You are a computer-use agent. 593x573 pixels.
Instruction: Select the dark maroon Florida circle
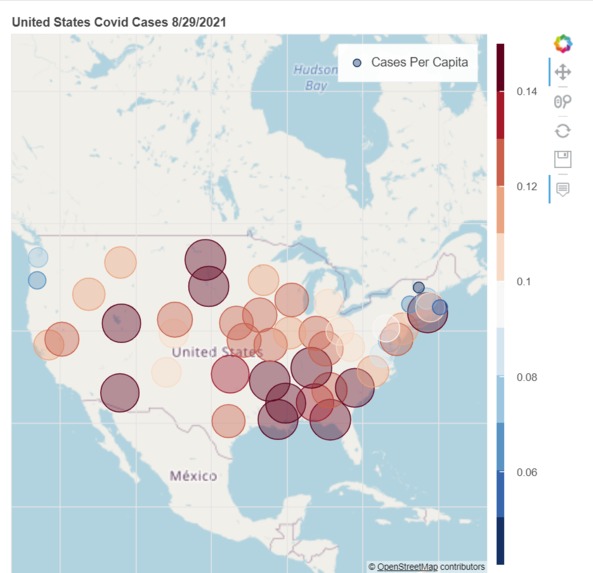tap(330, 419)
